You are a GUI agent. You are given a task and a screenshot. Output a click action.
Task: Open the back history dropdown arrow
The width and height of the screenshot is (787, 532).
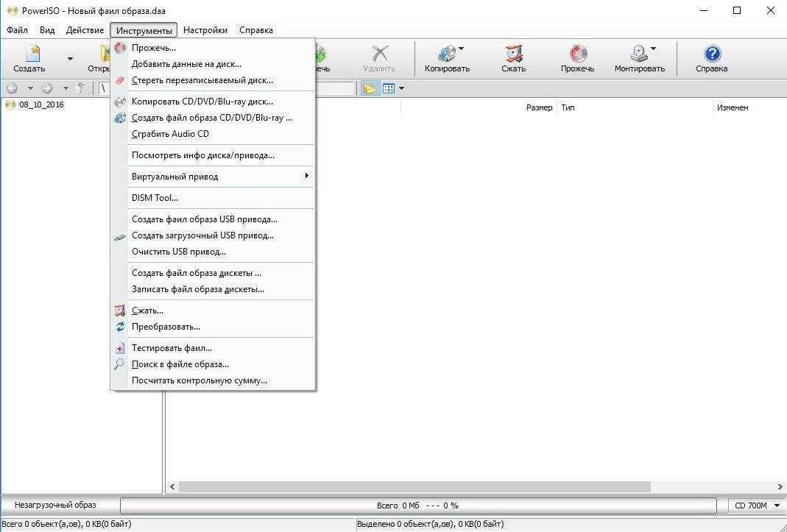[30, 89]
